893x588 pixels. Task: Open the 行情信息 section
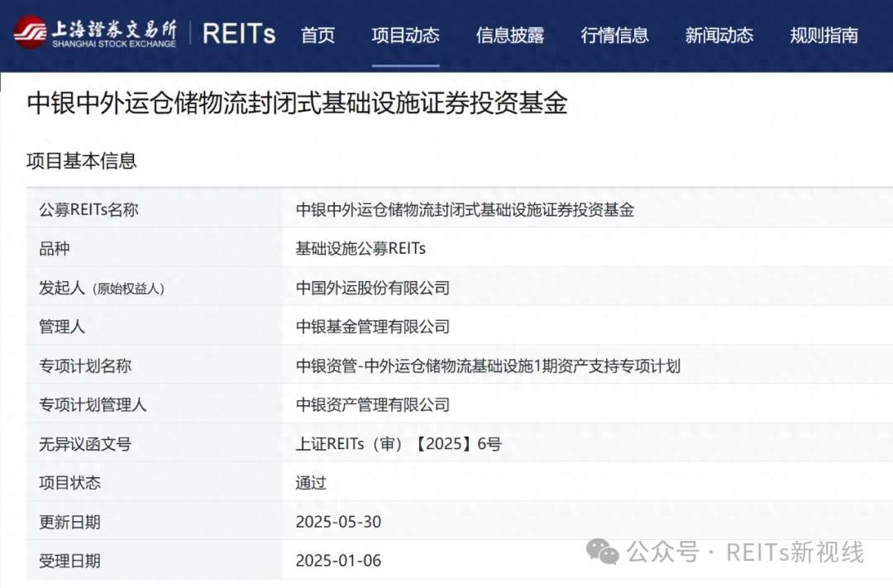(x=614, y=35)
